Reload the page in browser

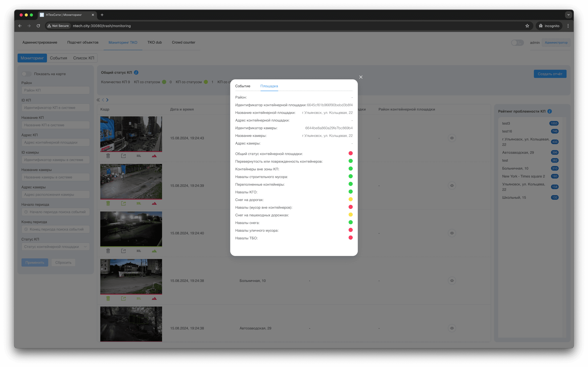[x=38, y=26]
